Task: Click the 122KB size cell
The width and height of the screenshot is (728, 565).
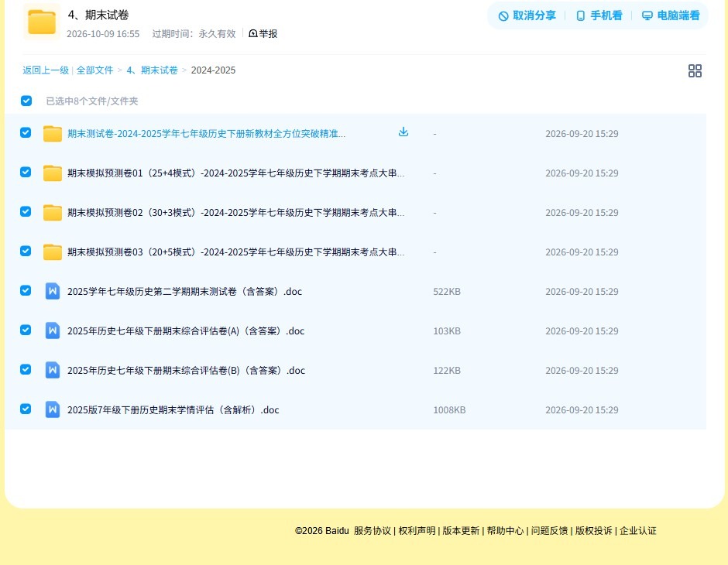Action: (x=447, y=370)
